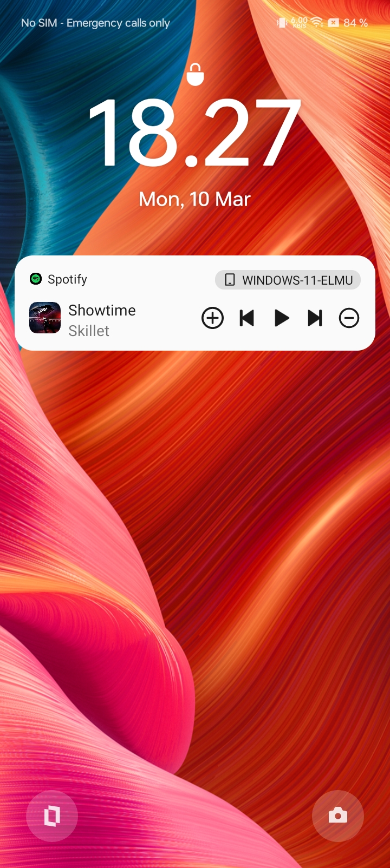Viewport: 390px width, 868px height.
Task: Tap the no-SIM card status icon
Action: pos(333,23)
